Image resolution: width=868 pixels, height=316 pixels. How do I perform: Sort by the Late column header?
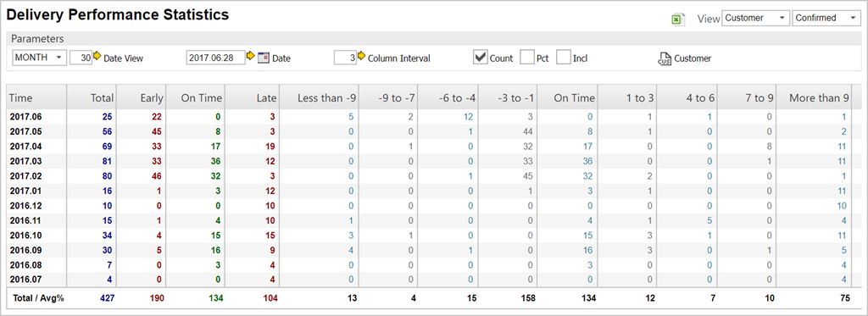point(266,98)
